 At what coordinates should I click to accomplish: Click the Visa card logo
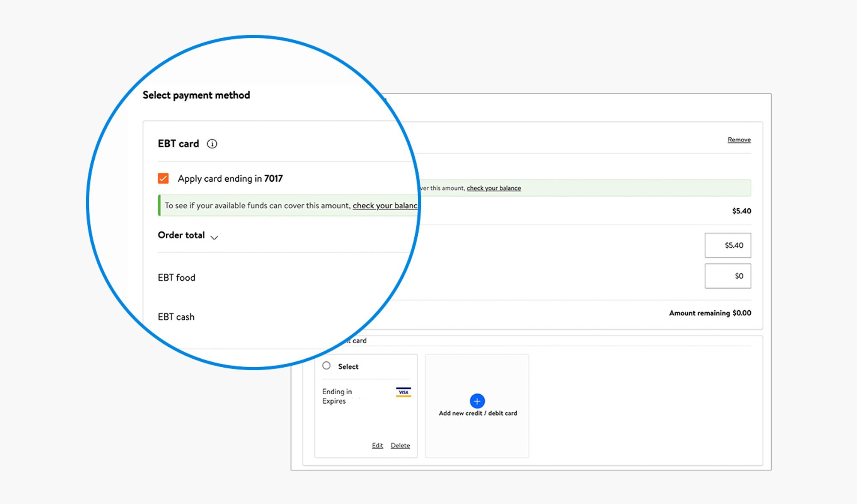[403, 392]
